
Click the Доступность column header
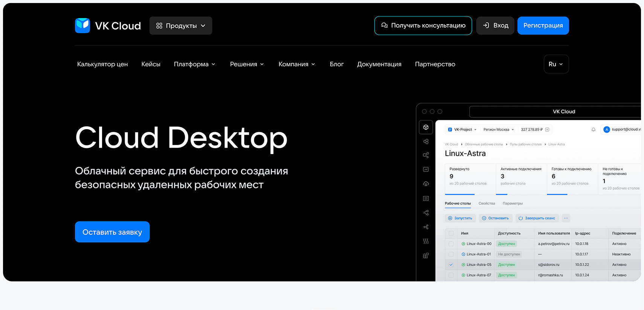tap(509, 234)
